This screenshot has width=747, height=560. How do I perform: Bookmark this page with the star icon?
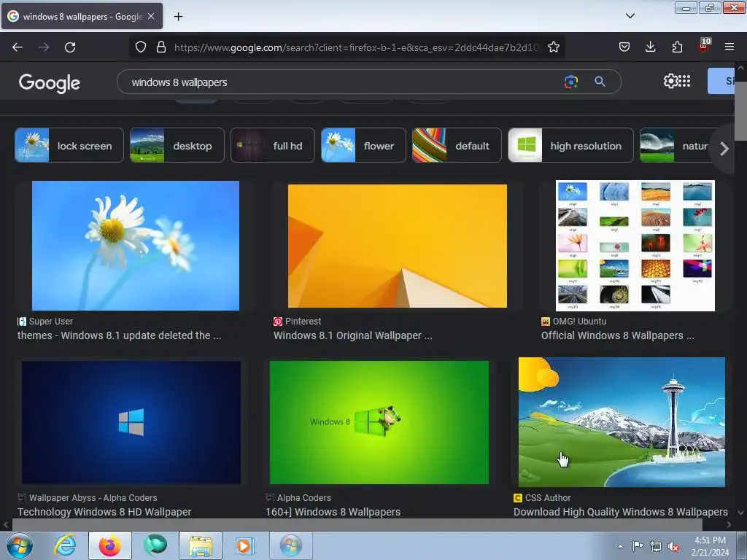pos(553,47)
